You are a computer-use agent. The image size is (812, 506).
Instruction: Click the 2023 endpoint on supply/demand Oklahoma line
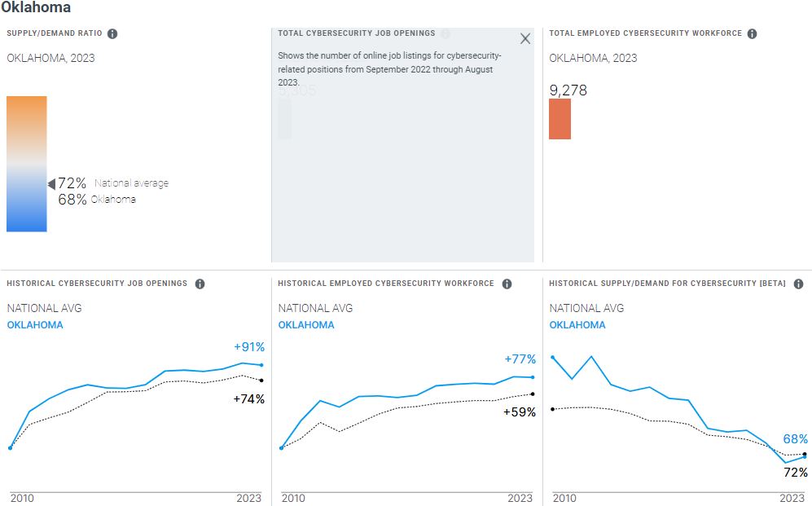coord(805,456)
